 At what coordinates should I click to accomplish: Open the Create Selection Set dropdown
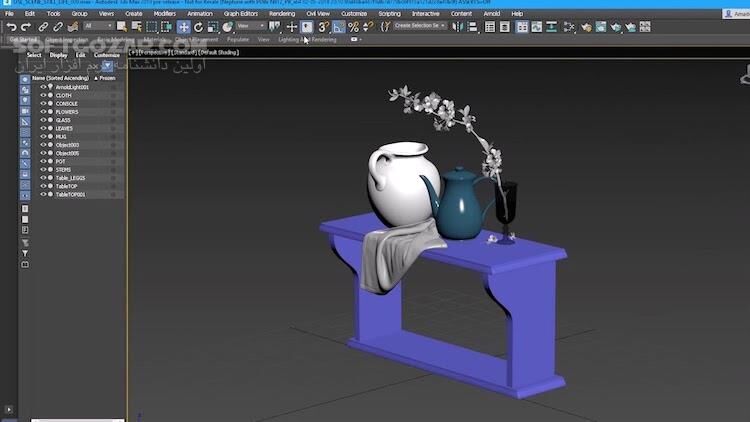click(419, 26)
